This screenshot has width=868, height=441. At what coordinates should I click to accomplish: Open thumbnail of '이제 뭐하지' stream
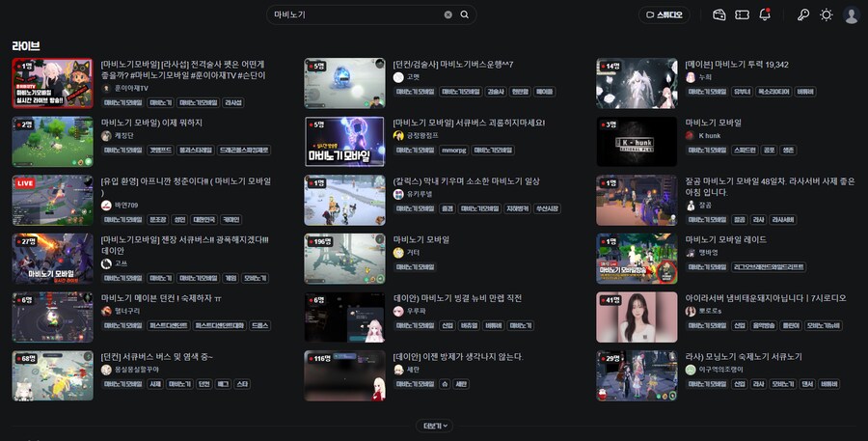(x=53, y=141)
